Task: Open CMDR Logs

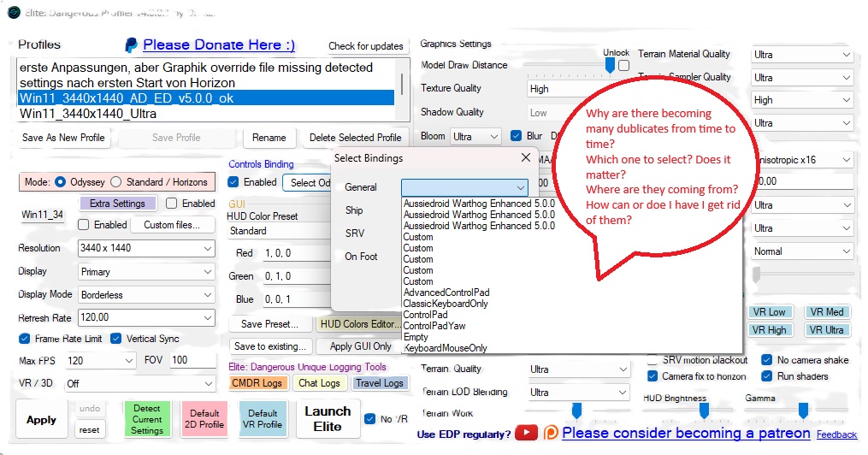Action: (257, 383)
